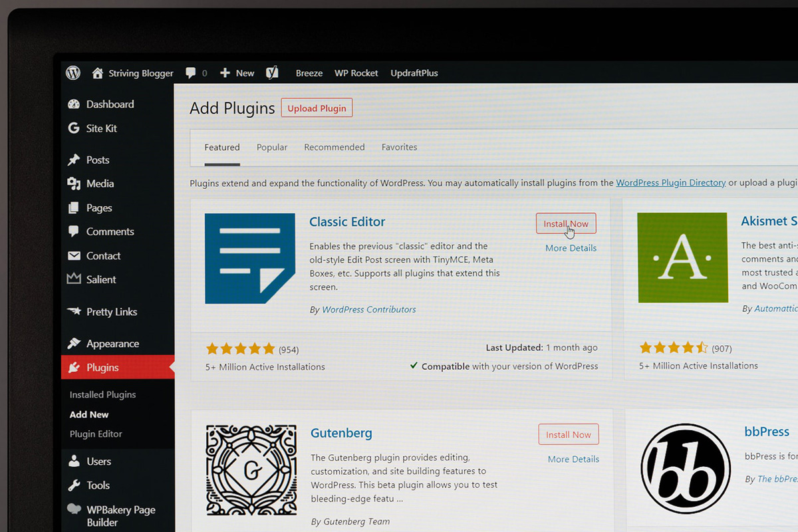Click the Users person icon
The image size is (798, 532).
click(x=74, y=462)
